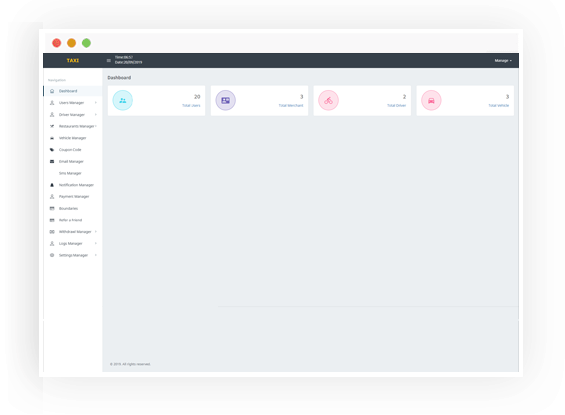Click the Total Users link
This screenshot has height=415, width=565.
[x=191, y=106]
